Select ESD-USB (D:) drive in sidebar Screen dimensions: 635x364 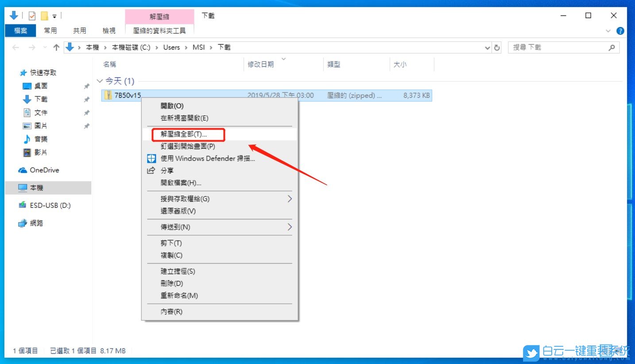[50, 206]
